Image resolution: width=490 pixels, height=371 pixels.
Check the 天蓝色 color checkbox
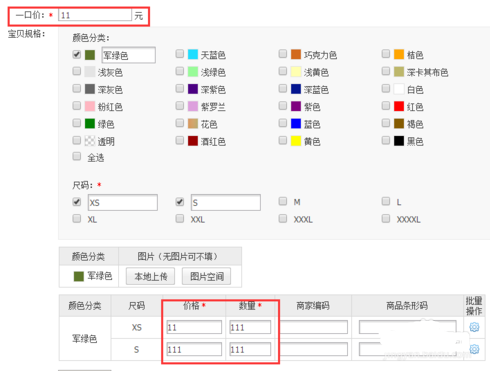pyautogui.click(x=180, y=54)
